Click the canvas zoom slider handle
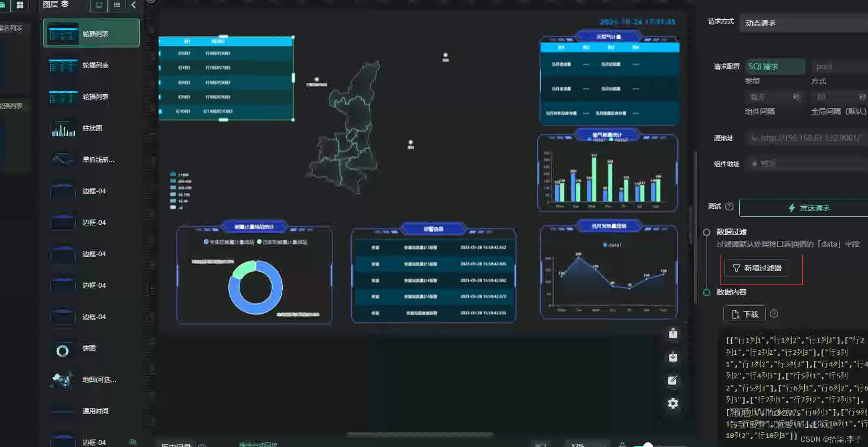 (x=648, y=445)
